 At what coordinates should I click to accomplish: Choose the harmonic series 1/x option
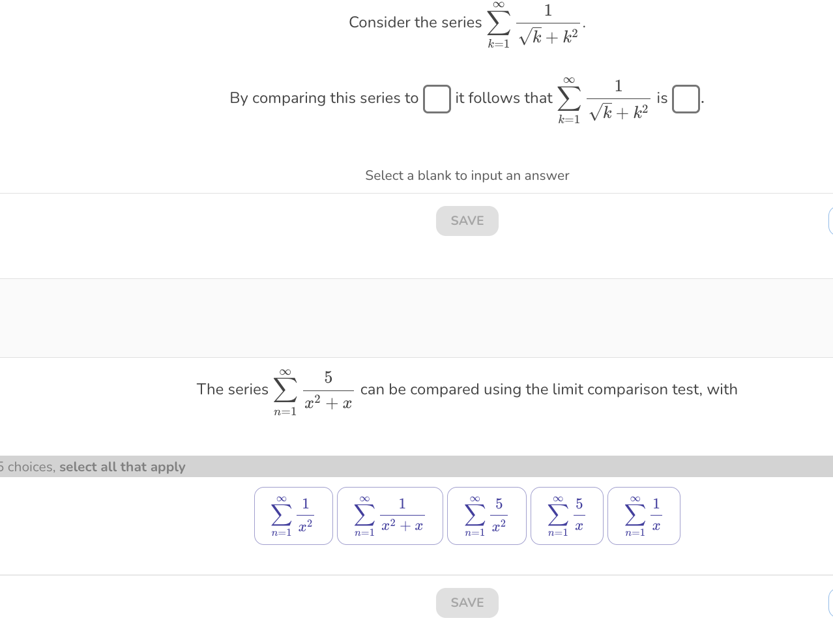[644, 516]
